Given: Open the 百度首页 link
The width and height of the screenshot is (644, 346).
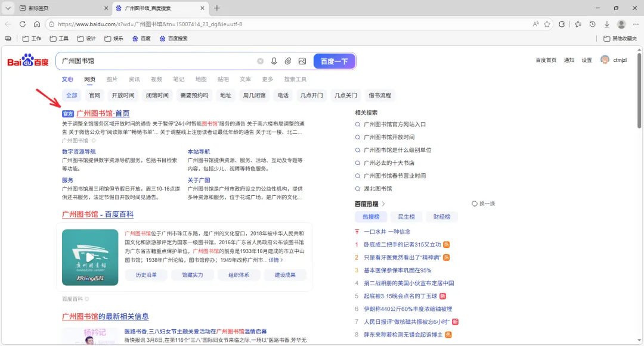Looking at the screenshot, I should [546, 60].
